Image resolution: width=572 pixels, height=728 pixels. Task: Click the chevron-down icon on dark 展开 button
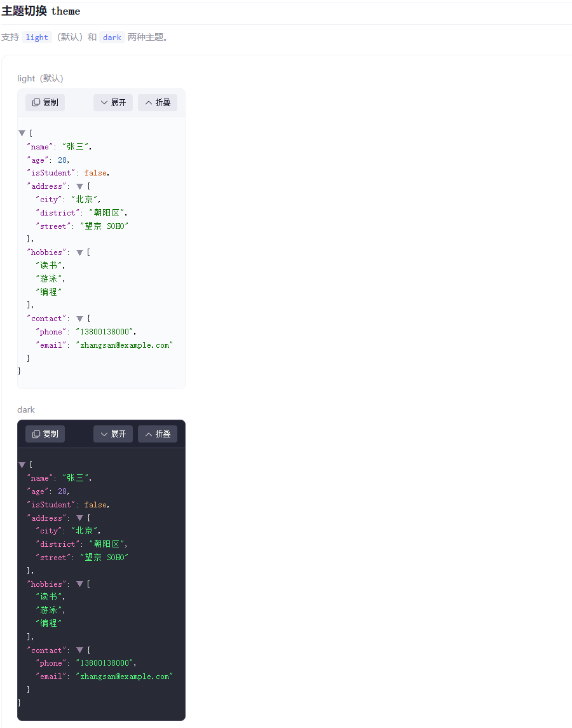click(x=104, y=434)
